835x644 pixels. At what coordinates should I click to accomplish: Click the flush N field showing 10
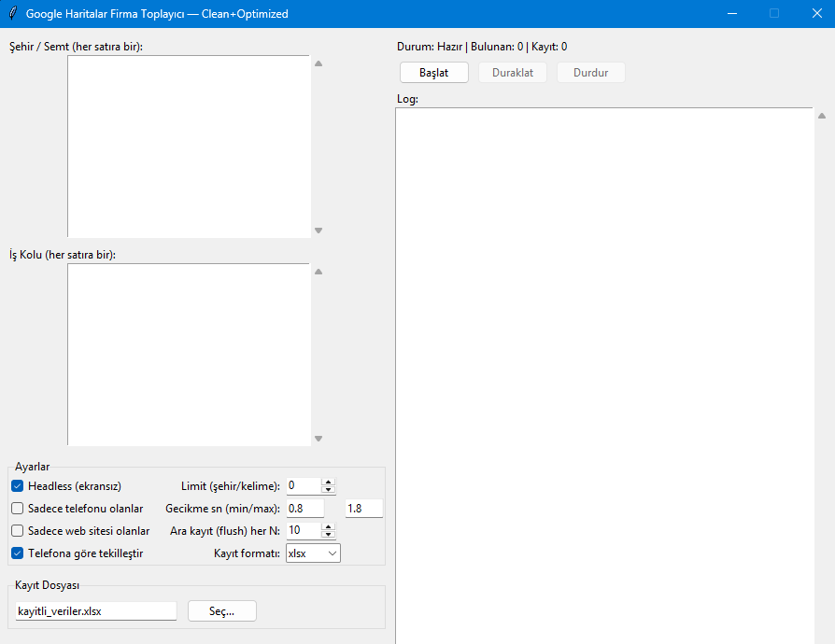coord(304,530)
